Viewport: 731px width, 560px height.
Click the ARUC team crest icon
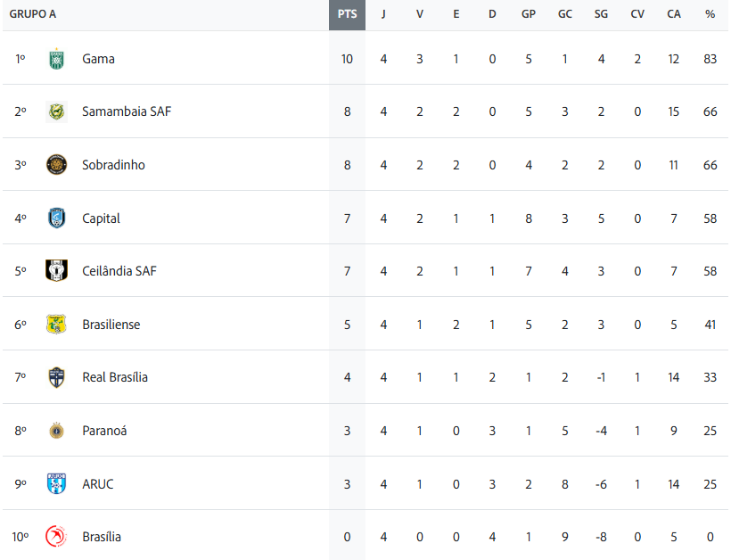pyautogui.click(x=56, y=484)
